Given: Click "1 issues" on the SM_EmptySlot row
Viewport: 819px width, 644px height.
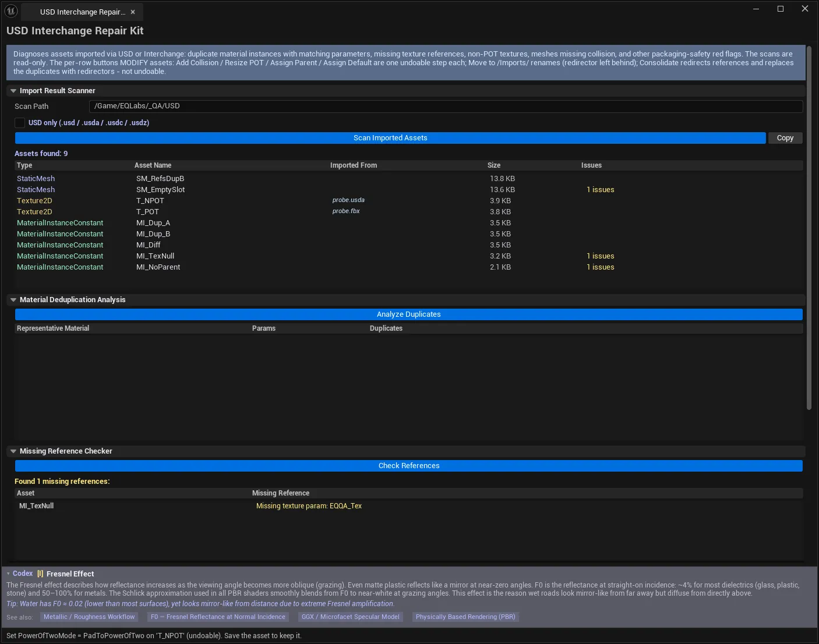Looking at the screenshot, I should [x=601, y=190].
